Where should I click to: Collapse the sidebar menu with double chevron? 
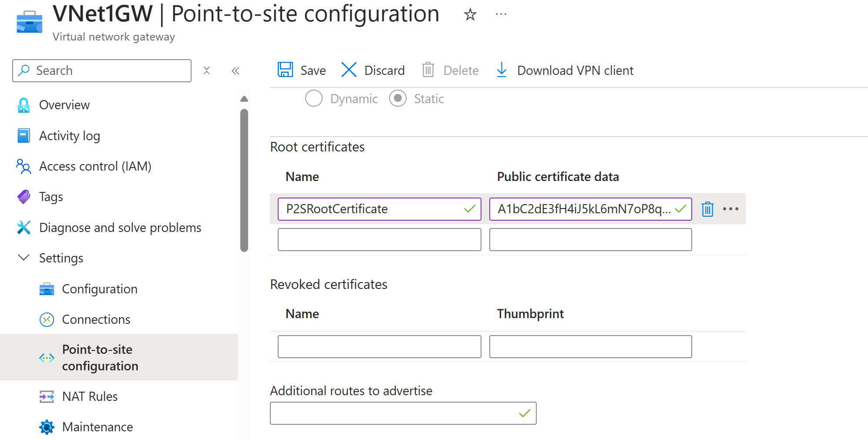[x=236, y=71]
